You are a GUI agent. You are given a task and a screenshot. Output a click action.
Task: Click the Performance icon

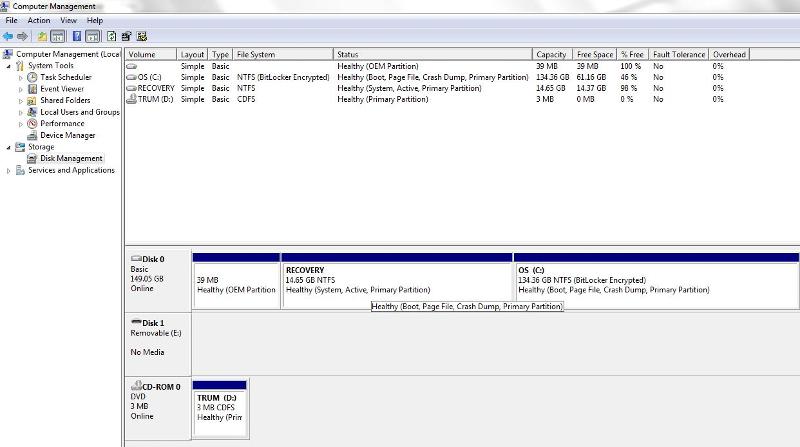[32, 123]
